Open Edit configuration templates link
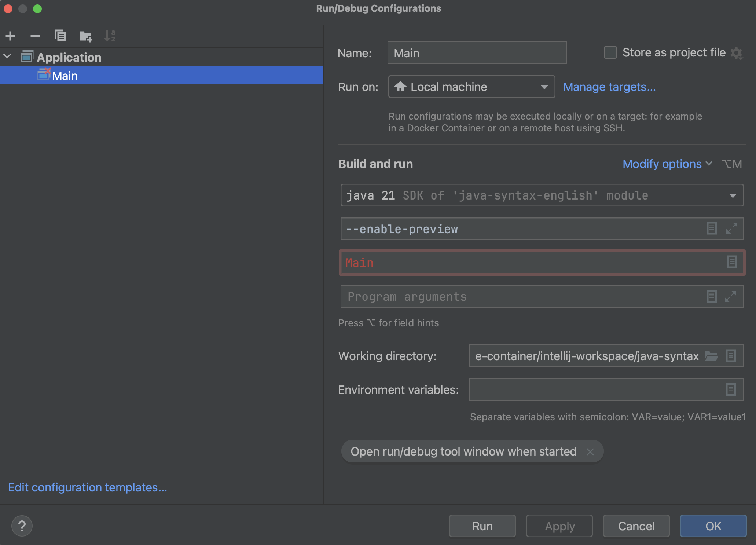The image size is (756, 545). pos(88,487)
